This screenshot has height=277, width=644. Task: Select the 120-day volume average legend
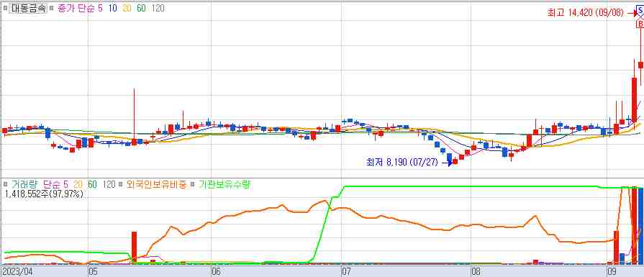tap(109, 185)
